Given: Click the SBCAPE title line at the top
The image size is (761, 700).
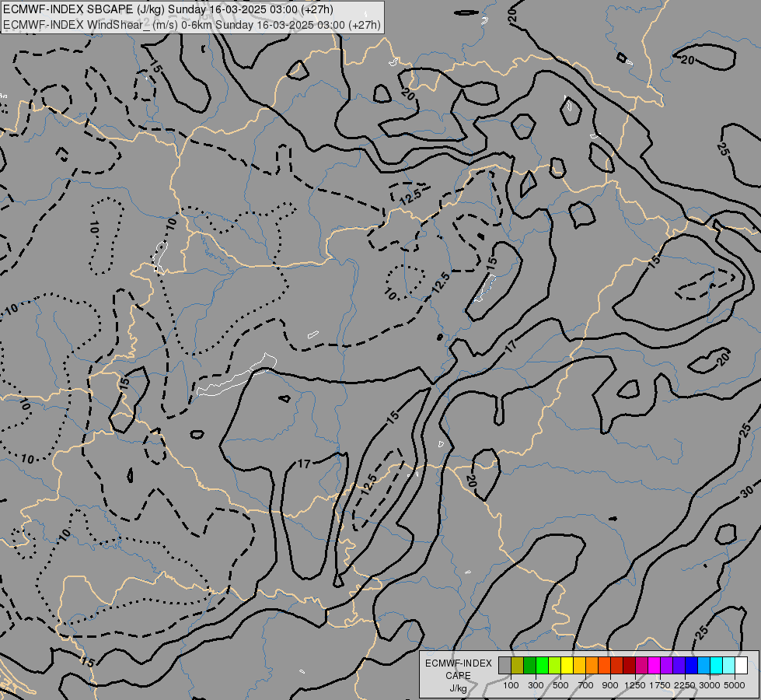Looking at the screenshot, I should coord(169,9).
